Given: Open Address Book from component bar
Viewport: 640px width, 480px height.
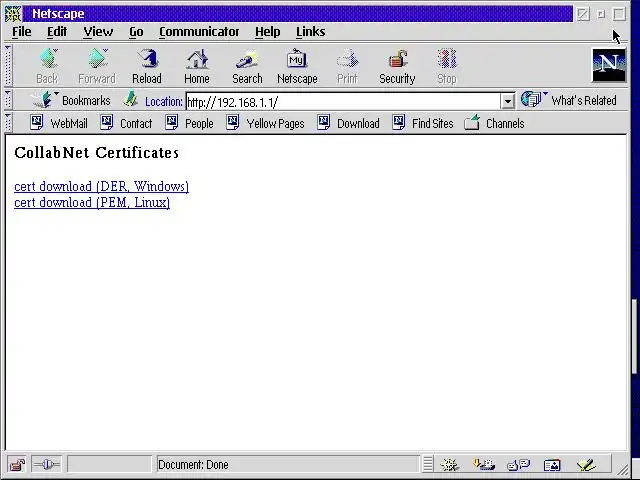Looking at the screenshot, I should pyautogui.click(x=552, y=464).
